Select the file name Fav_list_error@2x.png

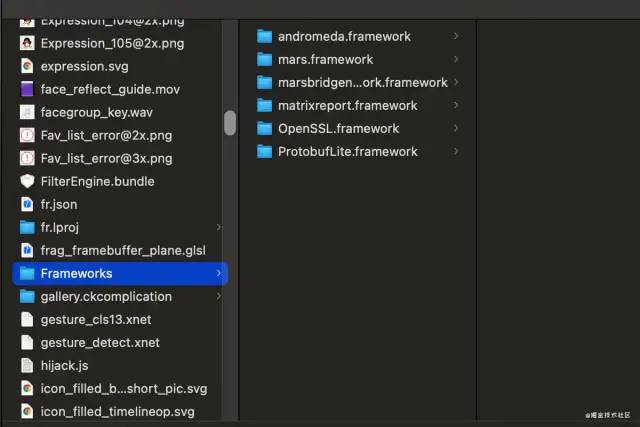click(x=107, y=135)
